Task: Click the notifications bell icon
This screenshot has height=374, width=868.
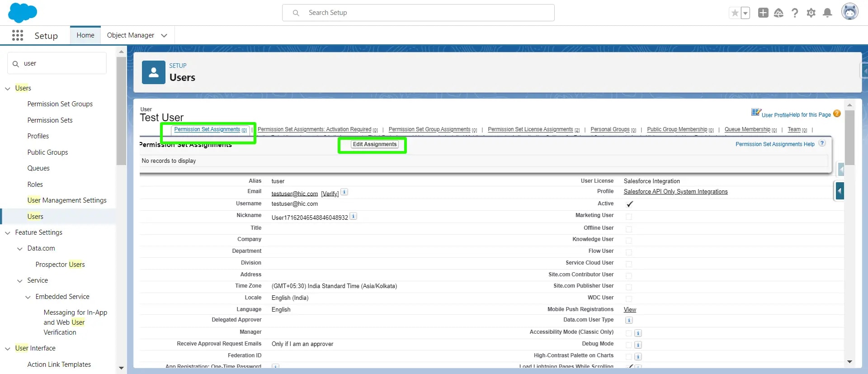Action: click(827, 13)
